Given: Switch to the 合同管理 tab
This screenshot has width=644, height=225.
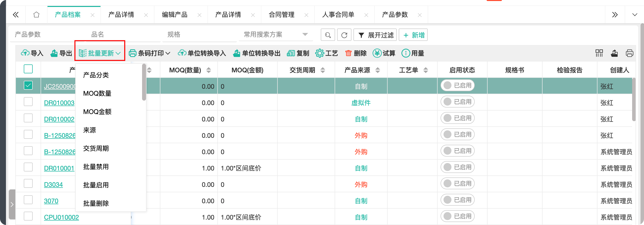Looking at the screenshot, I should click(x=281, y=15).
